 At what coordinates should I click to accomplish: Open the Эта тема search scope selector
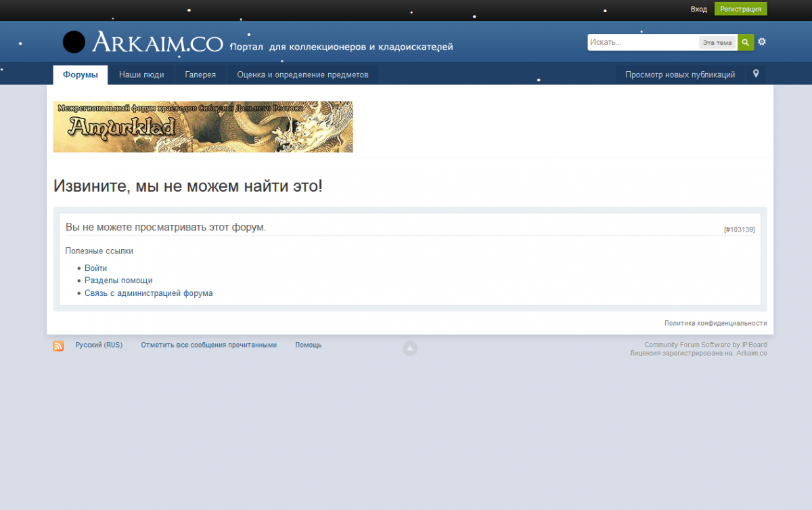pyautogui.click(x=717, y=43)
